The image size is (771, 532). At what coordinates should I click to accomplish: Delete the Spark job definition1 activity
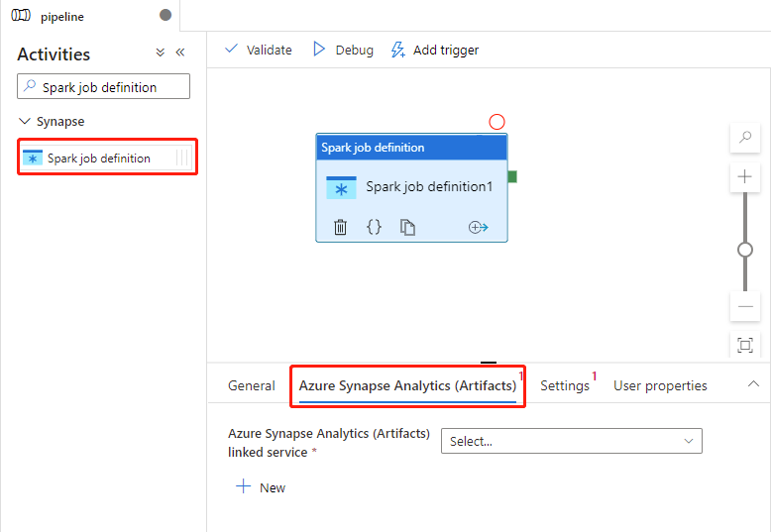(x=340, y=227)
